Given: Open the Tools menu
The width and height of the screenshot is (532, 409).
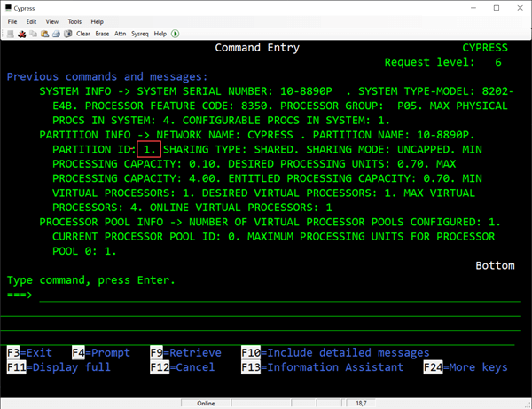Looking at the screenshot, I should click(74, 21).
